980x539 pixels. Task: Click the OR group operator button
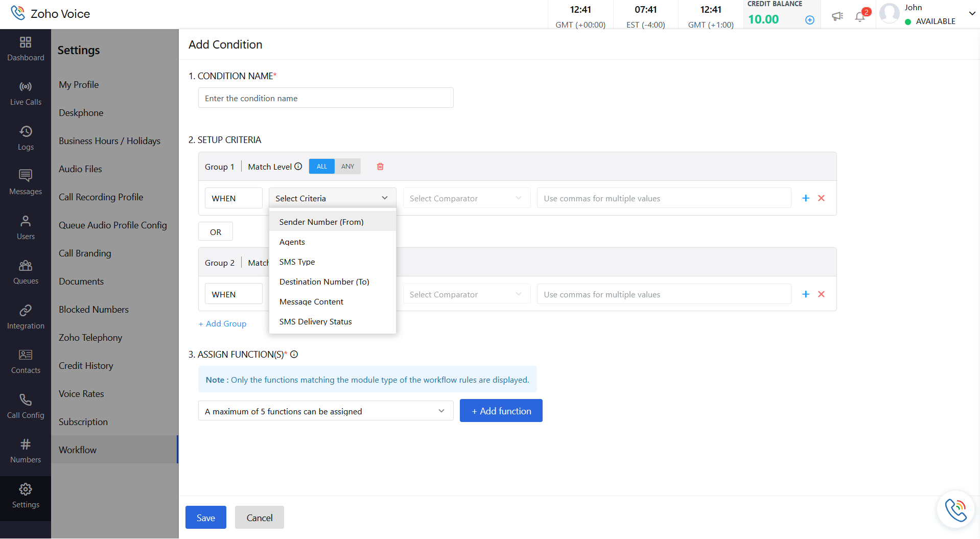pyautogui.click(x=216, y=232)
